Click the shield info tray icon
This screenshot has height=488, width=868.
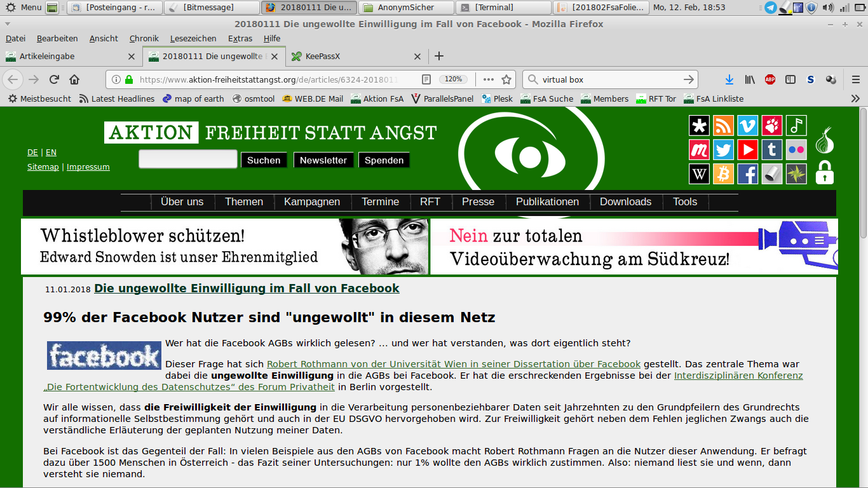click(811, 8)
